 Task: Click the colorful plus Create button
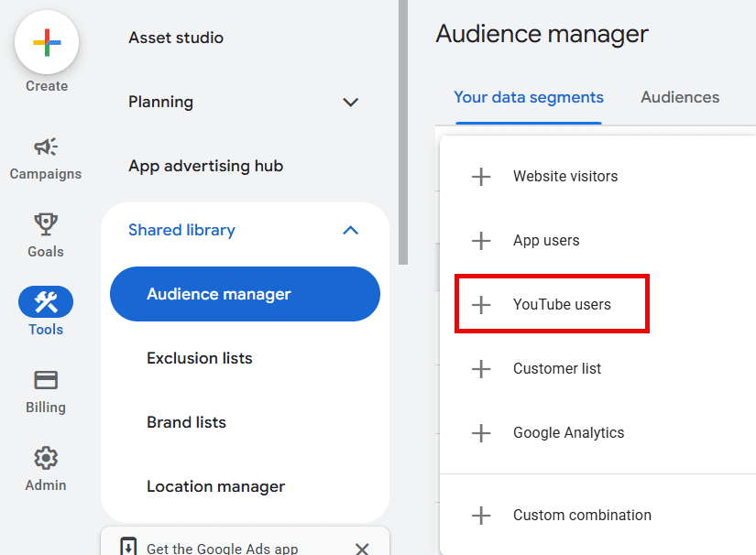pos(46,43)
